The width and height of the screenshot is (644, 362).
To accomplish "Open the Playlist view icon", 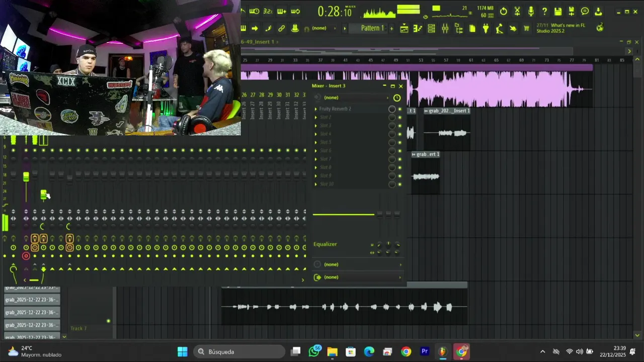I will click(x=404, y=29).
